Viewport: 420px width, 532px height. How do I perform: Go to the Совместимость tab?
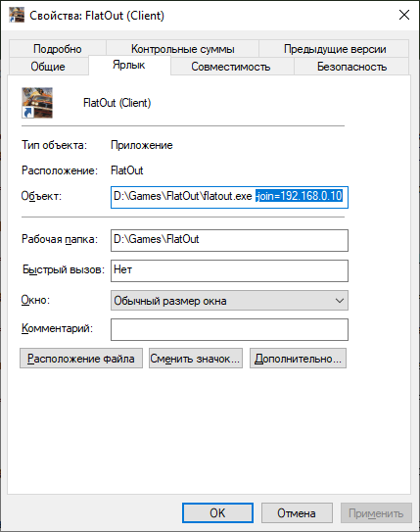coord(231,67)
